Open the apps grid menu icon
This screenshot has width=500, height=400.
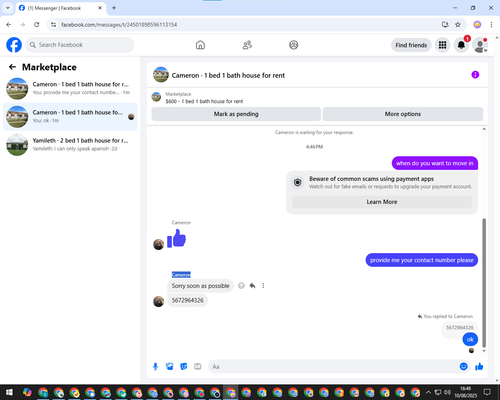coord(442,45)
